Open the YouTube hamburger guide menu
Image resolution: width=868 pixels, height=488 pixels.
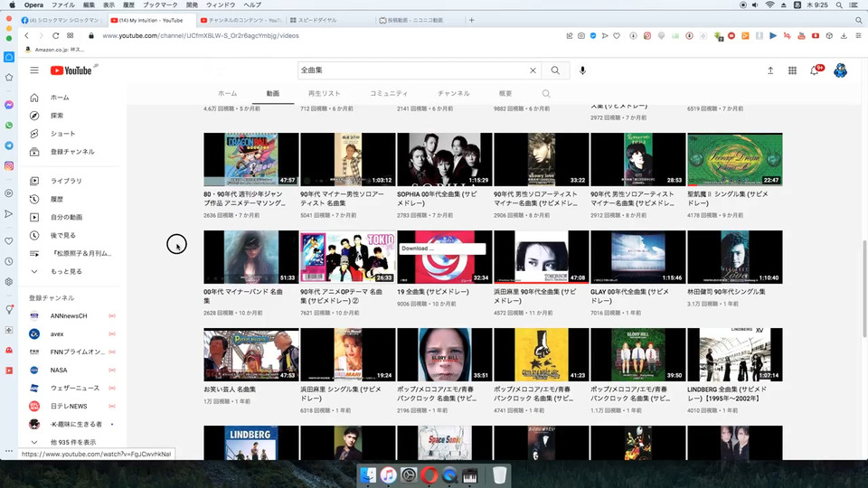(34, 70)
